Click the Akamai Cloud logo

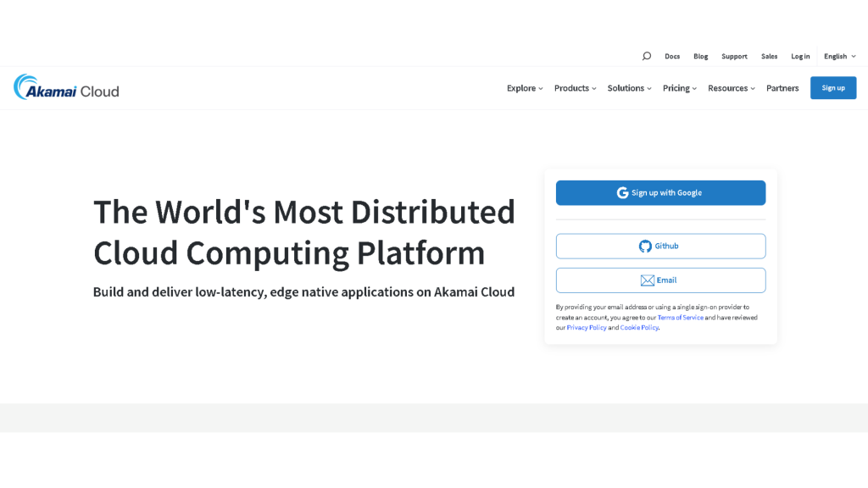65,87
